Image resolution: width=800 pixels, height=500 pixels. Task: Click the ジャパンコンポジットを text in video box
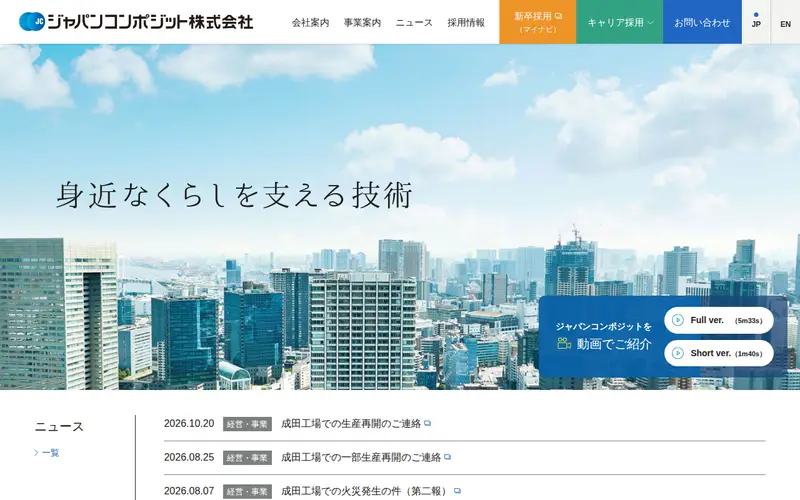click(x=604, y=327)
